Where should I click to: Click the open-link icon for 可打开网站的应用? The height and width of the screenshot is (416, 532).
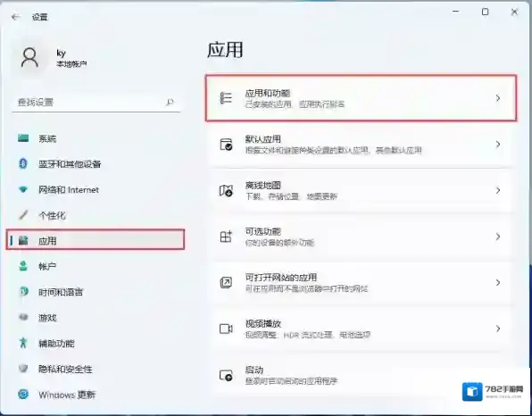click(226, 282)
